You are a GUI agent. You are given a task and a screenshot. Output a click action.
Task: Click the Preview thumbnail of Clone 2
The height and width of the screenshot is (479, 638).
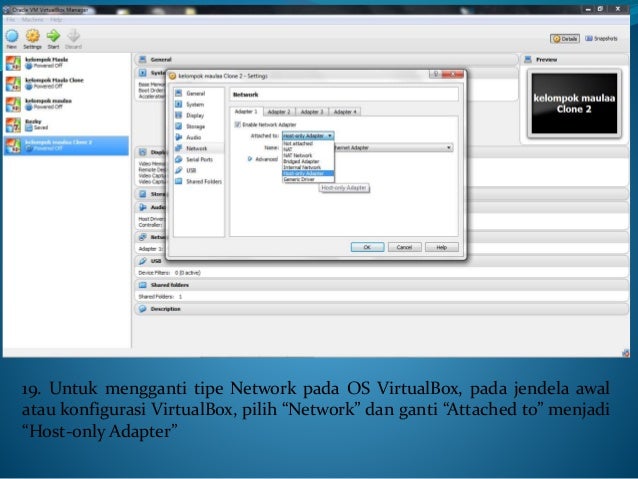click(574, 103)
